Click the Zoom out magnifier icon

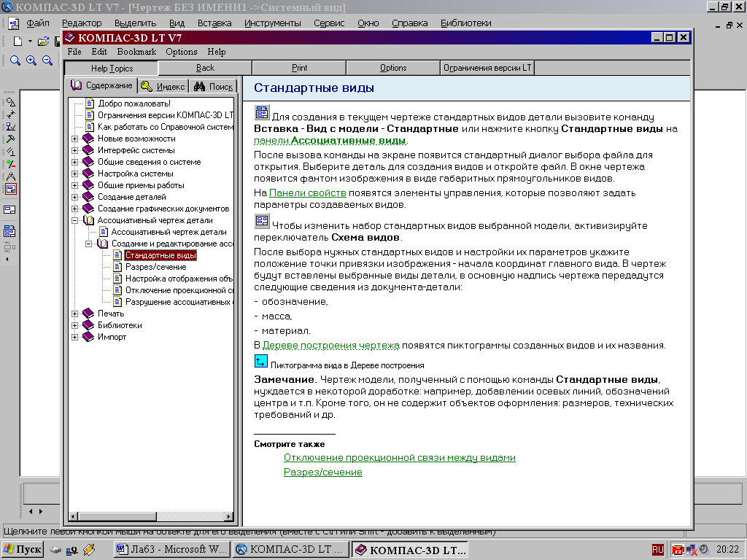(47, 61)
